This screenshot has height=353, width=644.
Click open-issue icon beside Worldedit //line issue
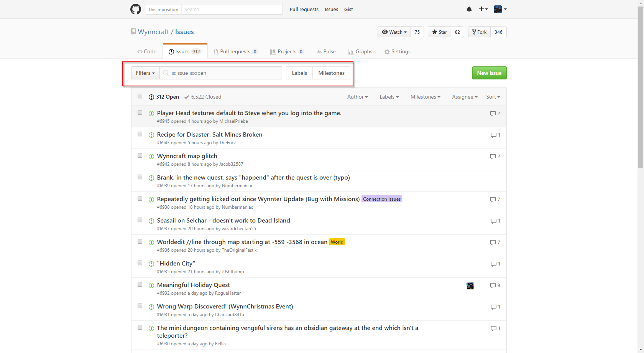(151, 242)
